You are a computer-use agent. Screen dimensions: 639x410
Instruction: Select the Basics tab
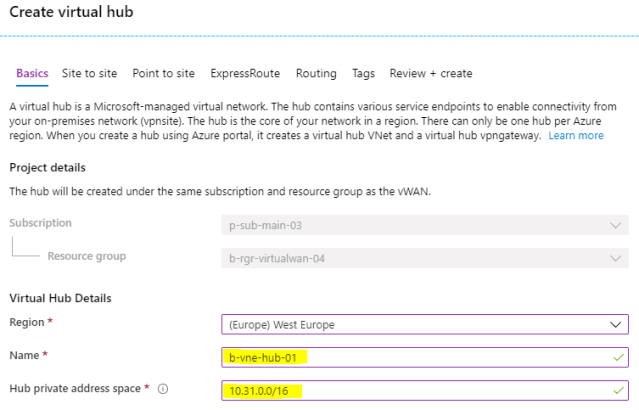(x=32, y=73)
